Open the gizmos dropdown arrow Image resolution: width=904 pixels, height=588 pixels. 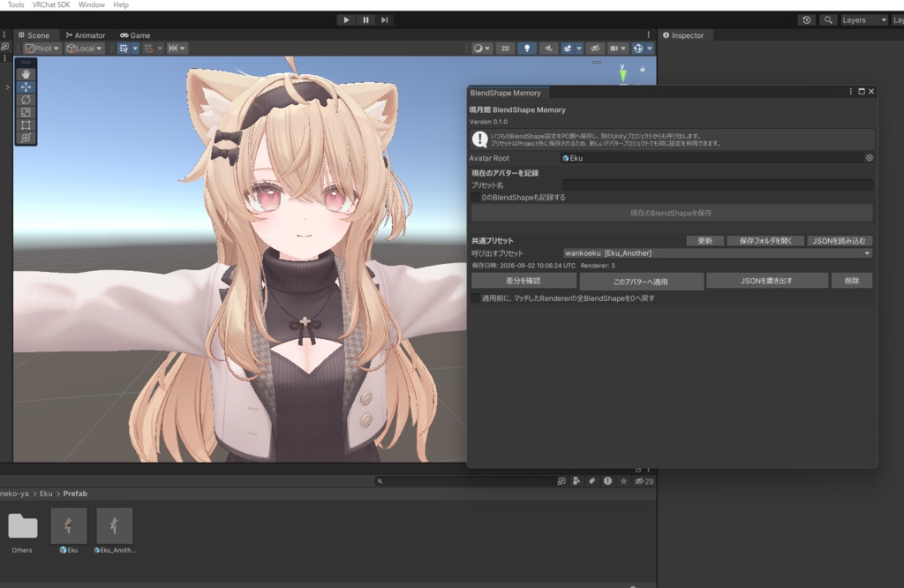click(x=650, y=49)
